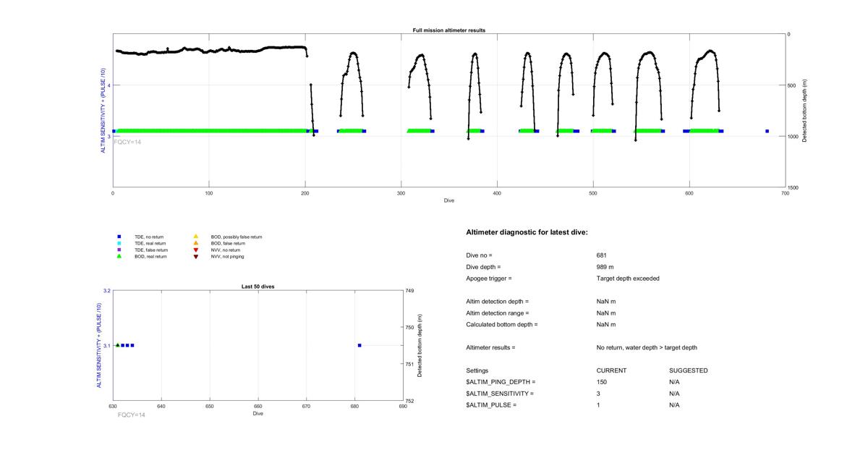The height and width of the screenshot is (450, 868).
Task: Click the dive number value '681'
Action: coord(602,255)
